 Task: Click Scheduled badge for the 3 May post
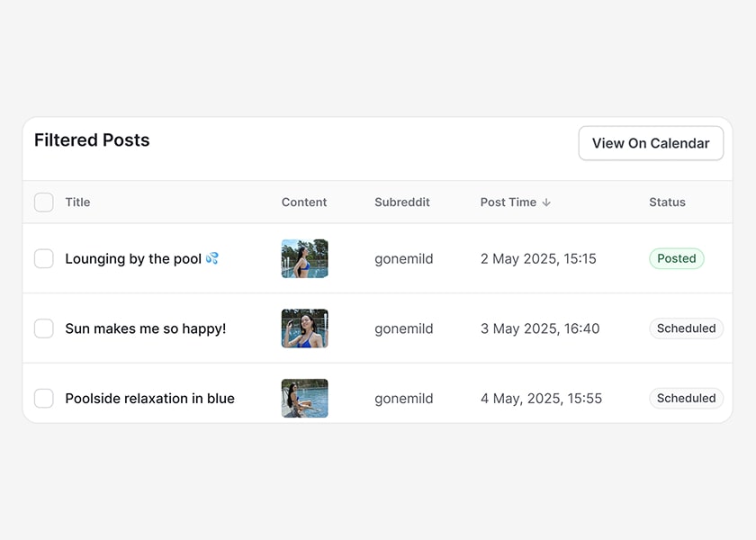click(x=686, y=328)
